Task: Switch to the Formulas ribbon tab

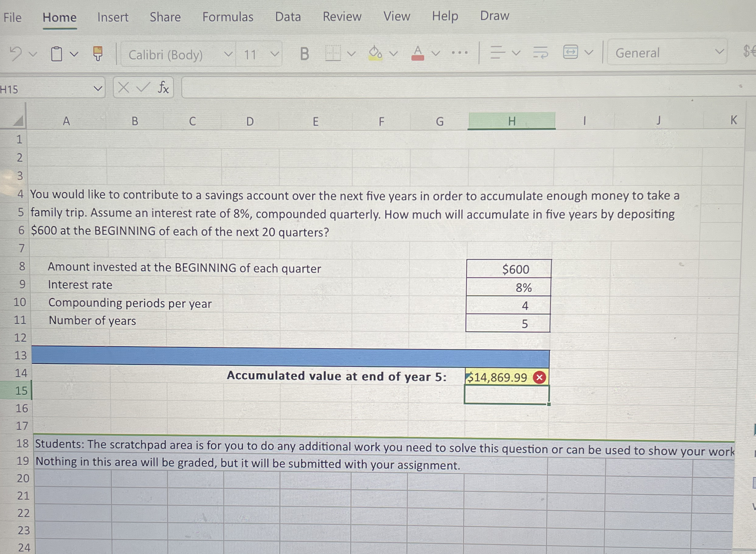Action: point(228,17)
